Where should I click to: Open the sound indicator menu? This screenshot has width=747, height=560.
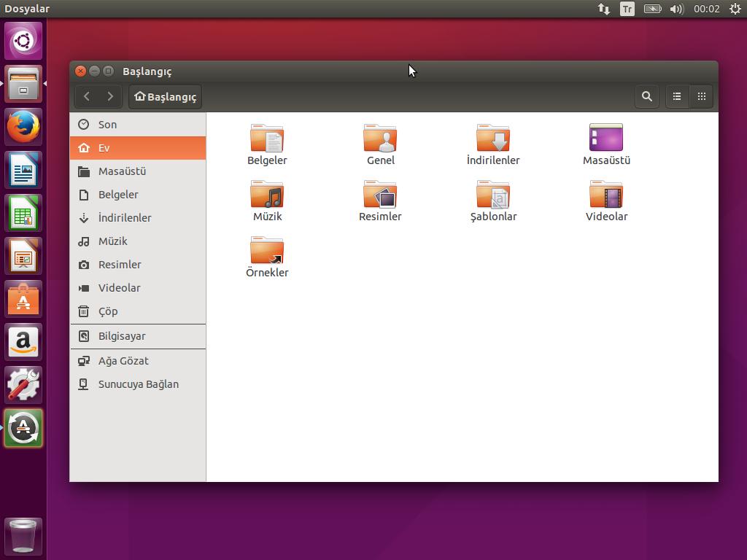tap(676, 9)
